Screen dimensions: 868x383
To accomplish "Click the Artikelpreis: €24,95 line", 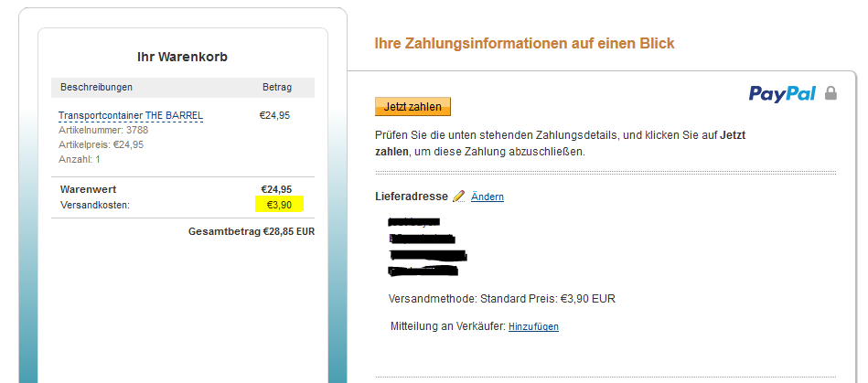I will (x=101, y=144).
